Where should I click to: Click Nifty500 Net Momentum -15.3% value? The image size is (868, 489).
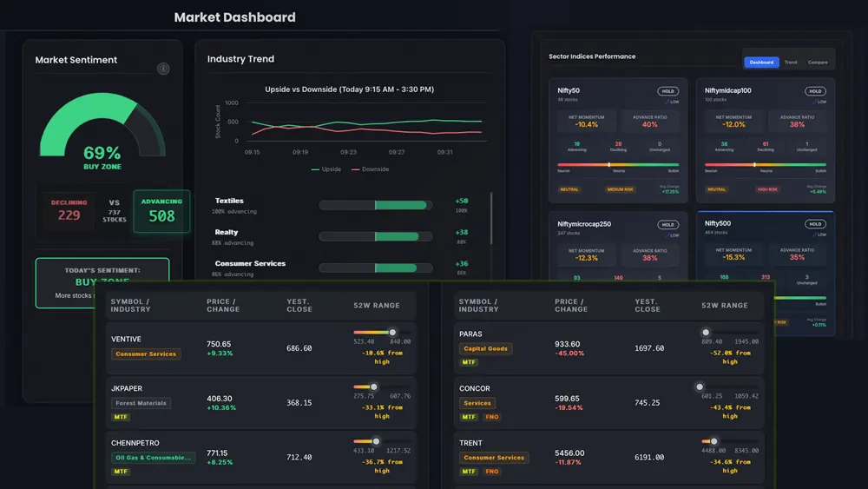tap(733, 257)
